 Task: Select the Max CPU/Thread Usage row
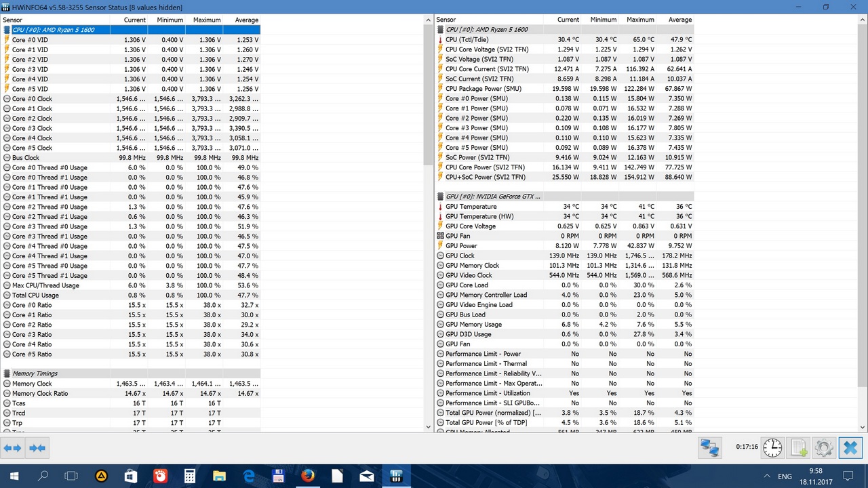coord(131,285)
